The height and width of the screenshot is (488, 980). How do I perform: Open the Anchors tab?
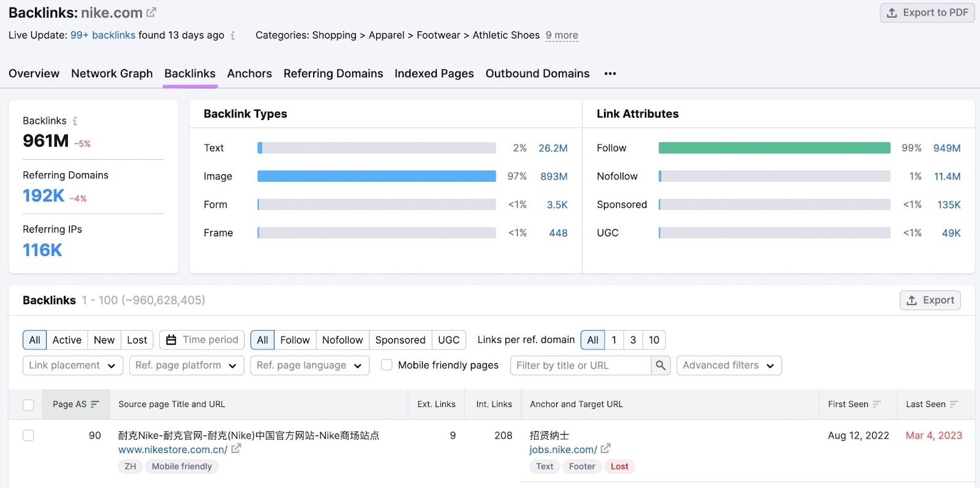coord(249,73)
